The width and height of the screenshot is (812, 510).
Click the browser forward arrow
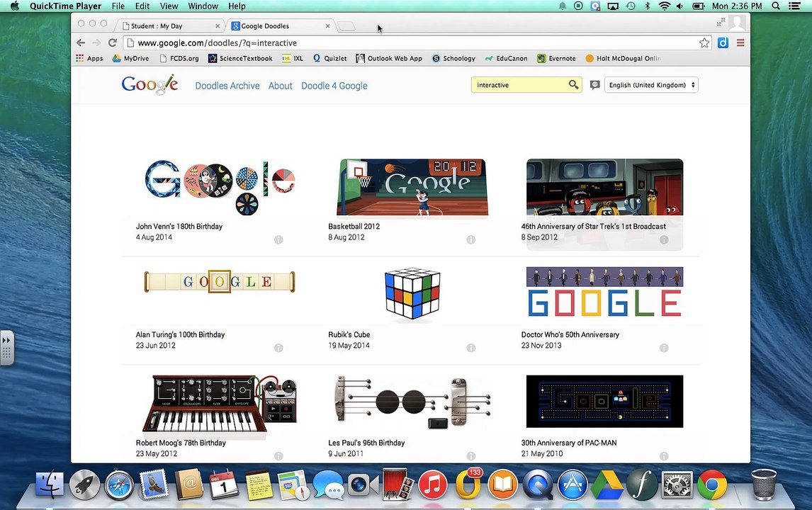96,43
